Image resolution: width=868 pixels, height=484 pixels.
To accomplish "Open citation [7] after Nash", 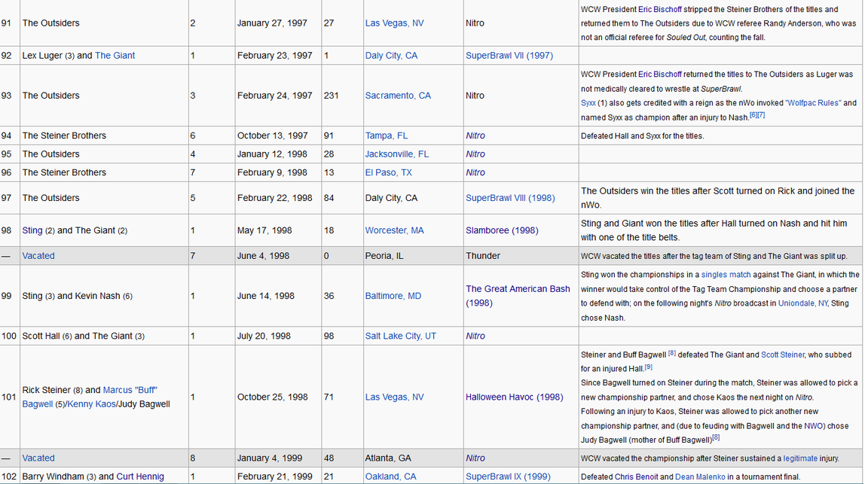I will [x=761, y=115].
